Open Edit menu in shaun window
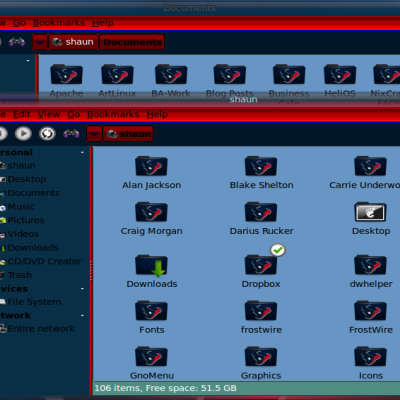Screen dimensions: 400x400 click(x=22, y=115)
